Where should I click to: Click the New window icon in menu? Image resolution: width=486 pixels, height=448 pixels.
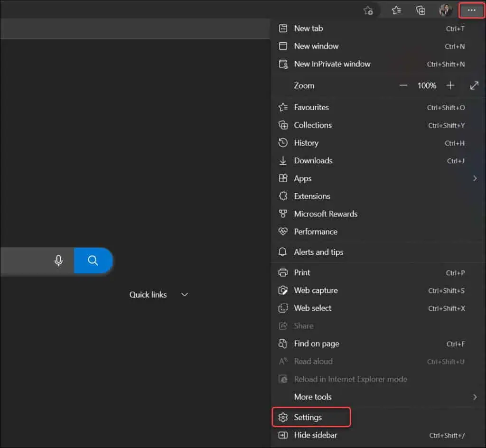(x=283, y=46)
